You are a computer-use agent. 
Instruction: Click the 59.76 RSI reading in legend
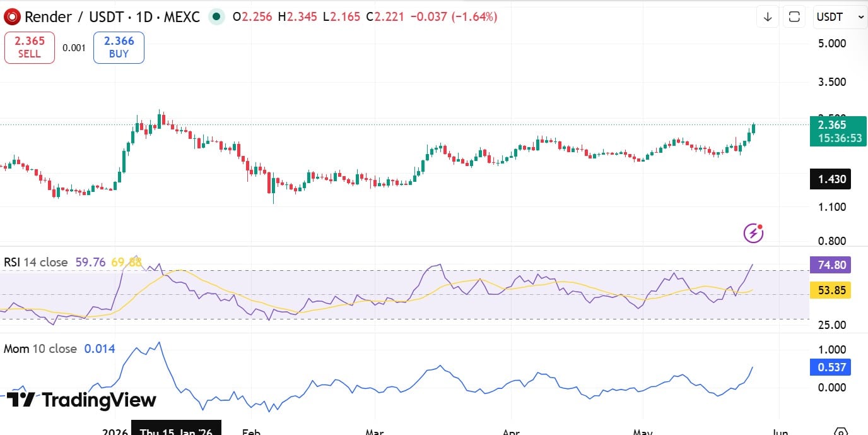[x=90, y=261]
